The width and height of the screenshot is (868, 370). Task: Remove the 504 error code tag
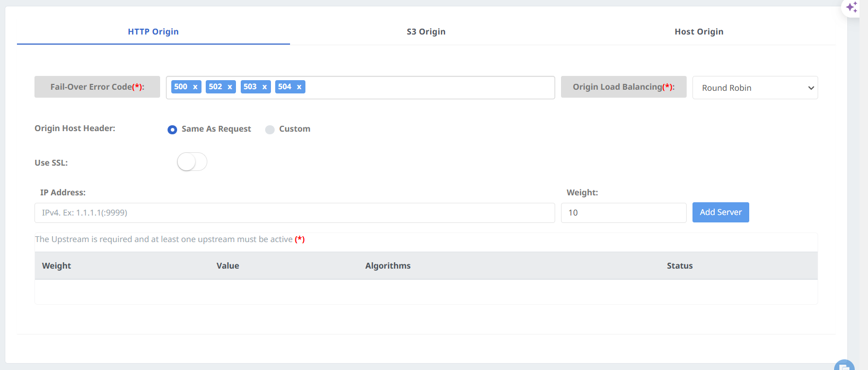coord(299,87)
